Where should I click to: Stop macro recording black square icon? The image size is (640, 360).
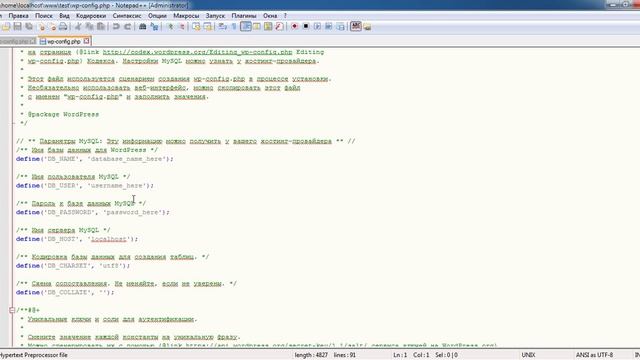tap(306, 27)
